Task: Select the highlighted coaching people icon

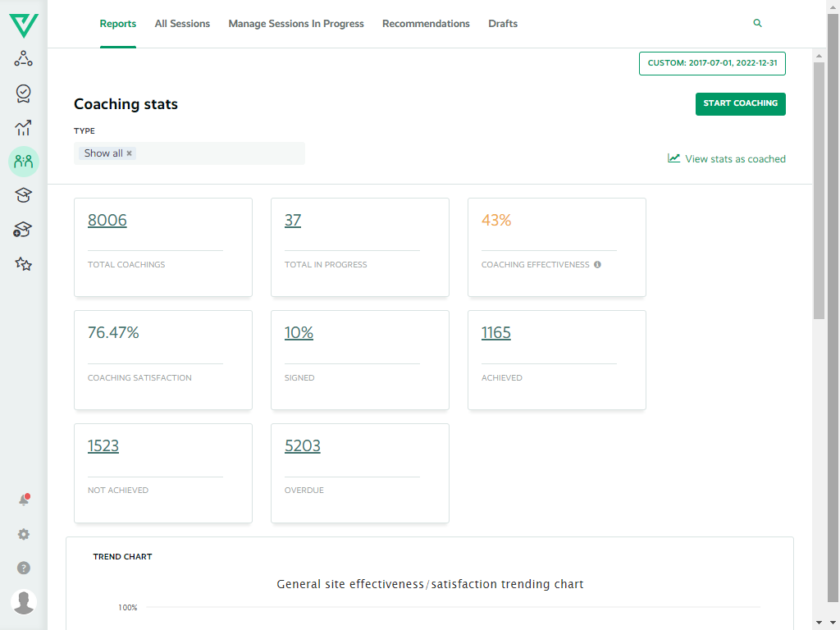Action: [x=24, y=162]
